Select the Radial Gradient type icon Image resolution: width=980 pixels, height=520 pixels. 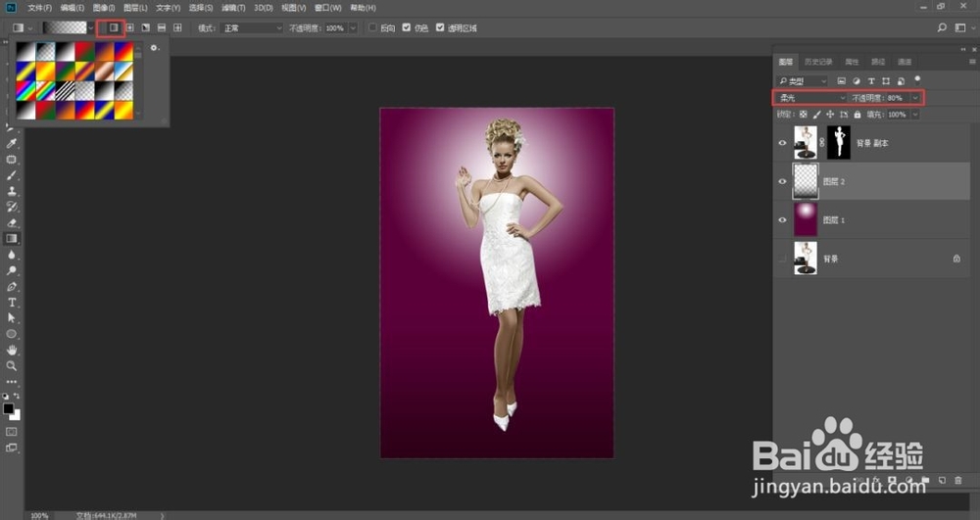click(129, 27)
